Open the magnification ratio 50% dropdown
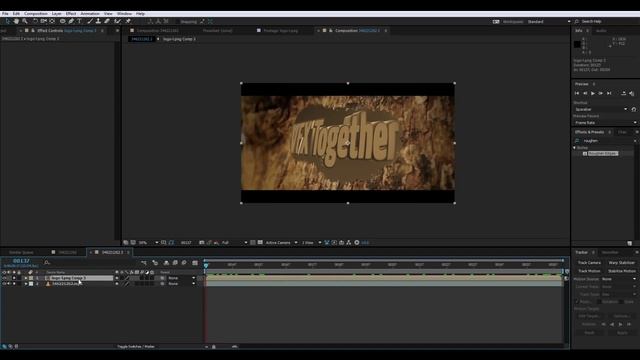Image resolution: width=640 pixels, height=360 pixels. tap(149, 242)
